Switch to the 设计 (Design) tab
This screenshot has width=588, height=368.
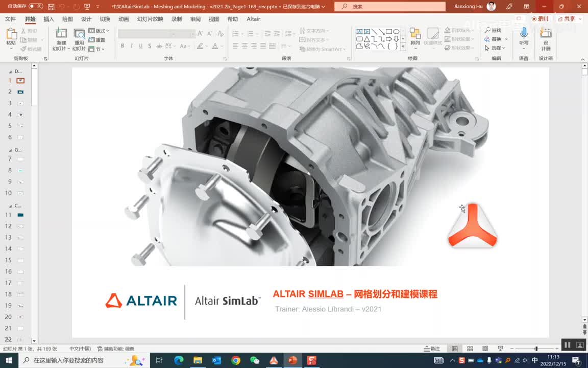(x=86, y=19)
